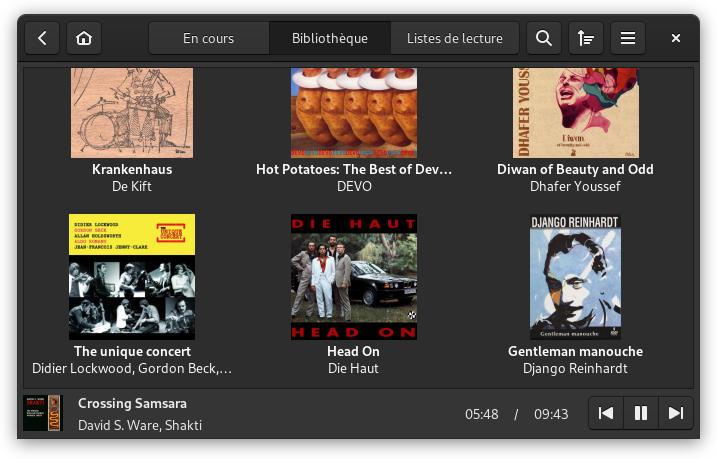Click the David S. Ware, Shakti artist line
Screen dimensions: 717x459
pos(140,425)
